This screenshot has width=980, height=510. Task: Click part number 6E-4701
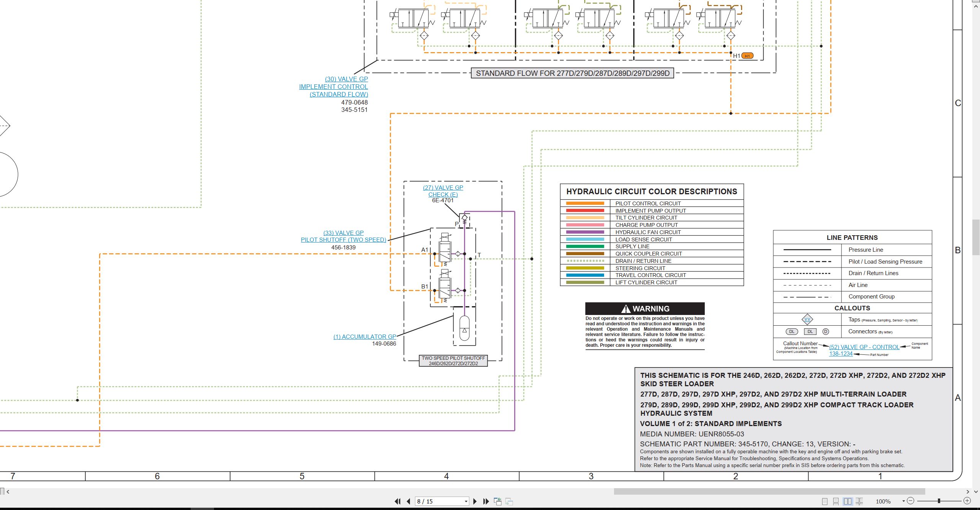click(443, 200)
